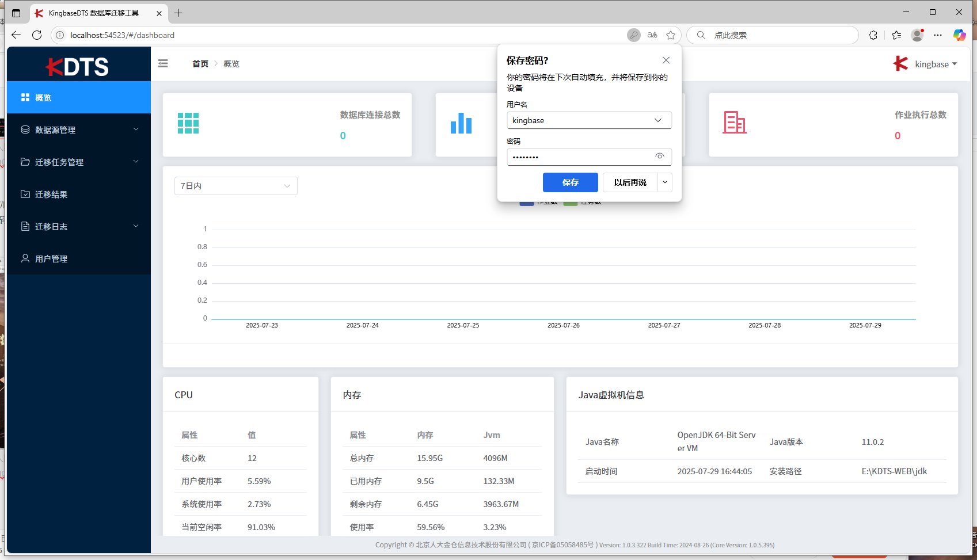Viewport: 977px width, 560px height.
Task: Click the 点此搜索 search box
Action: coord(773,35)
